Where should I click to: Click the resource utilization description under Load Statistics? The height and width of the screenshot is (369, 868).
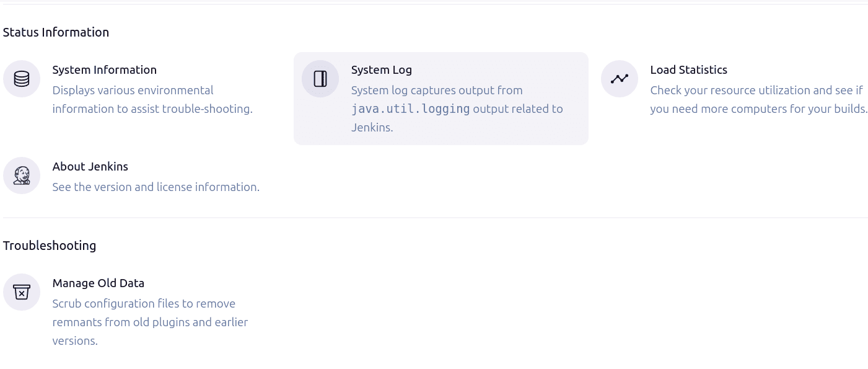pos(758,99)
